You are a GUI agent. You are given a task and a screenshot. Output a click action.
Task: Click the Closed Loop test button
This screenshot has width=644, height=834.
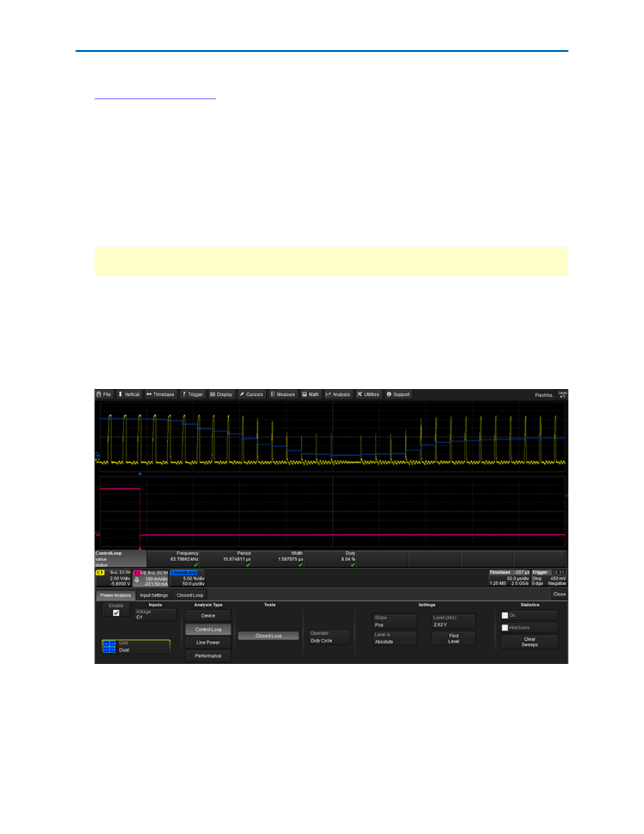pyautogui.click(x=269, y=635)
